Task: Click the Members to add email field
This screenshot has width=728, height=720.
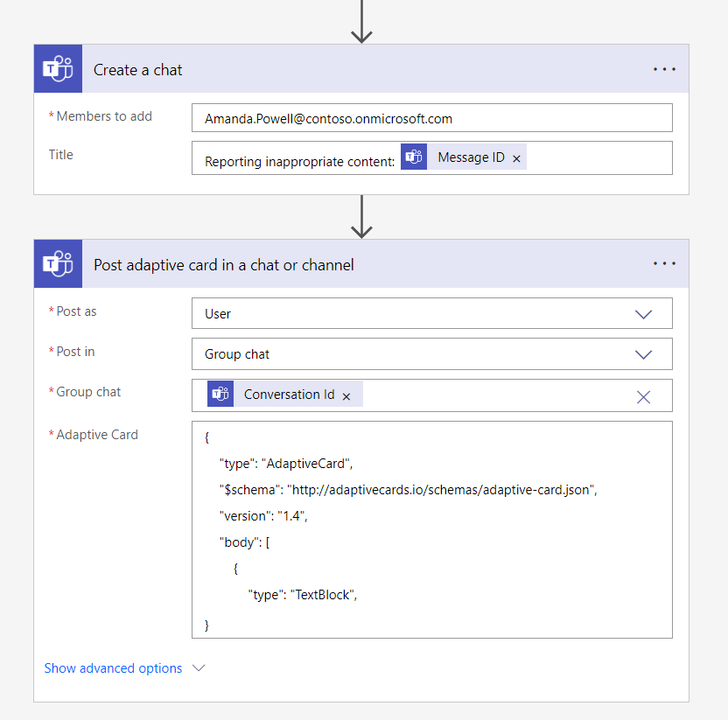Action: (431, 118)
